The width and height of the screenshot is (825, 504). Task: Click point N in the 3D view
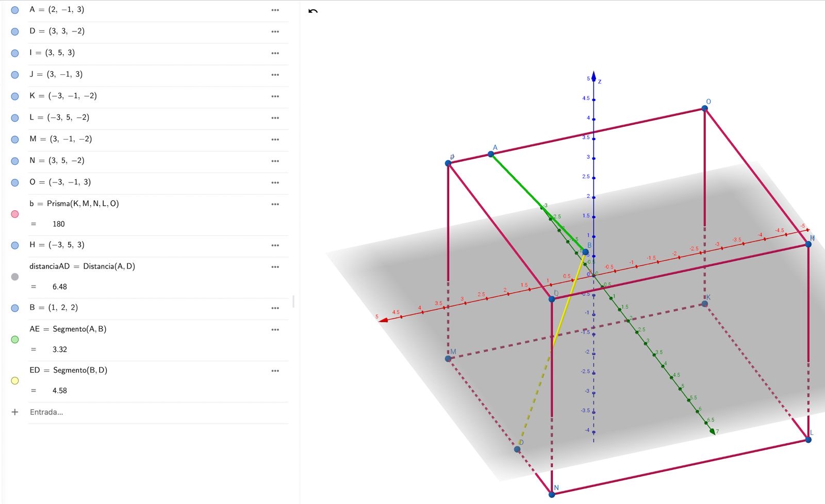[552, 494]
